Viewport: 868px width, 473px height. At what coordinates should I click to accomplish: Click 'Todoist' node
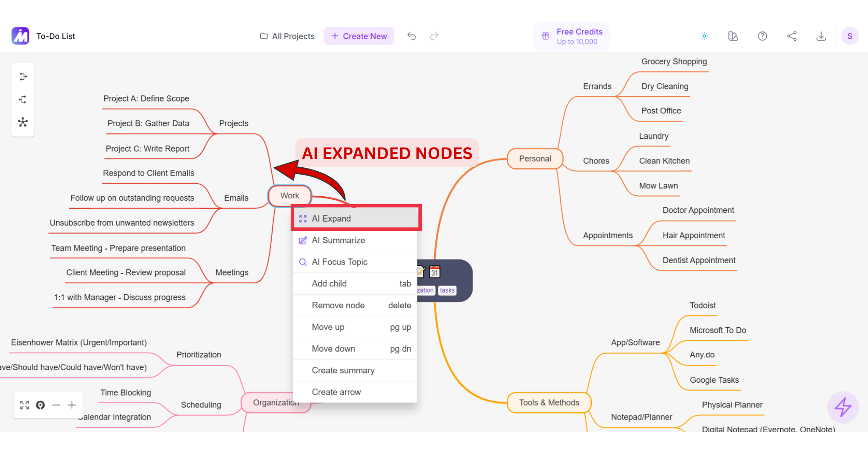pyautogui.click(x=702, y=305)
